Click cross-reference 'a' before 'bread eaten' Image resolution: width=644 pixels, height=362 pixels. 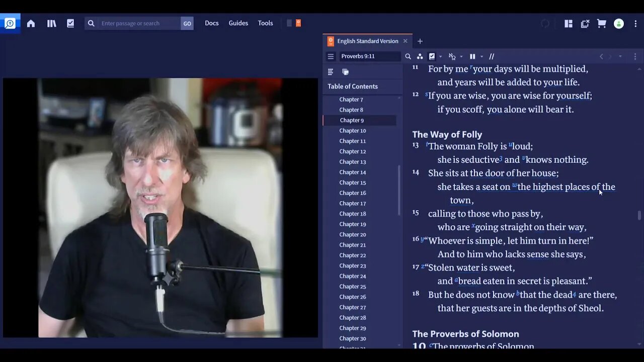[x=456, y=280]
